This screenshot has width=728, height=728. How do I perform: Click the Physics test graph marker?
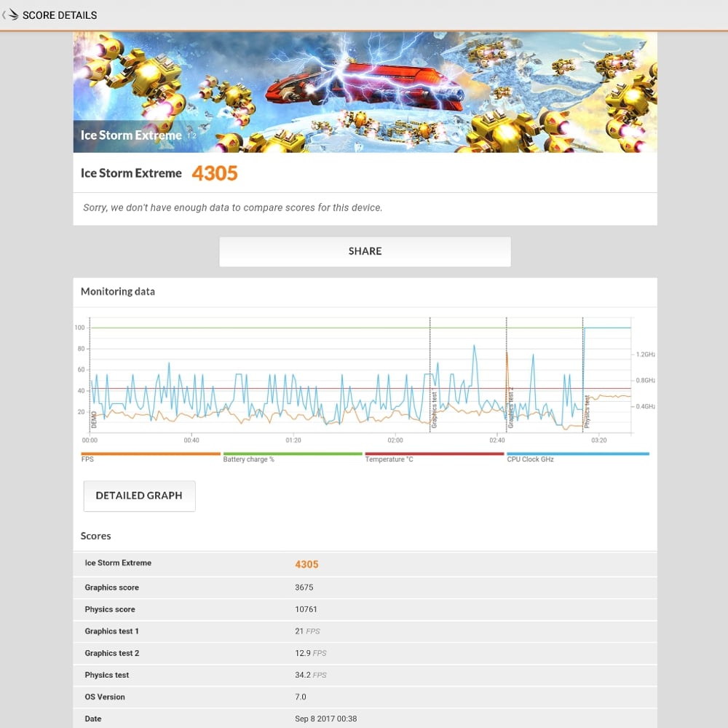click(x=587, y=411)
